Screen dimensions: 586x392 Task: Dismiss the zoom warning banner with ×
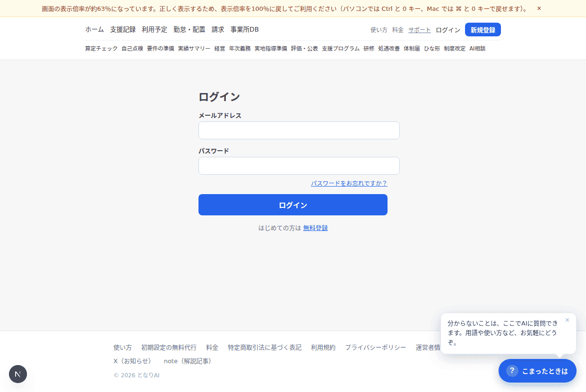(x=539, y=9)
